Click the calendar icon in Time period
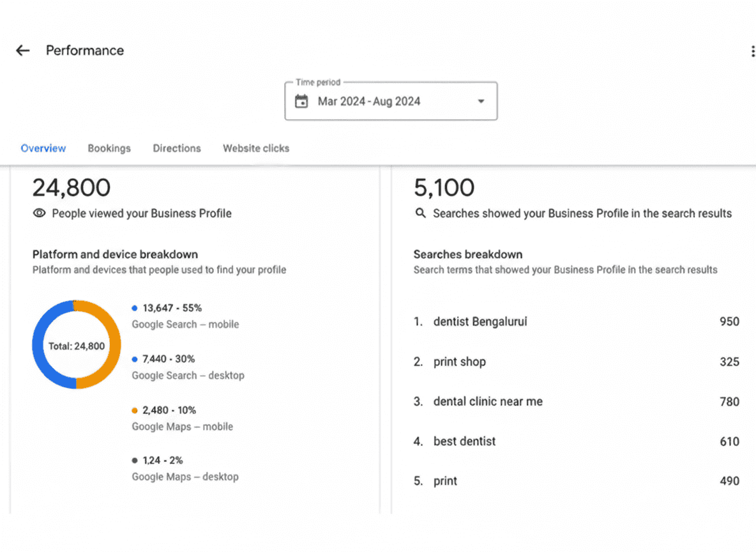Image resolution: width=756 pixels, height=552 pixels. [x=301, y=102]
